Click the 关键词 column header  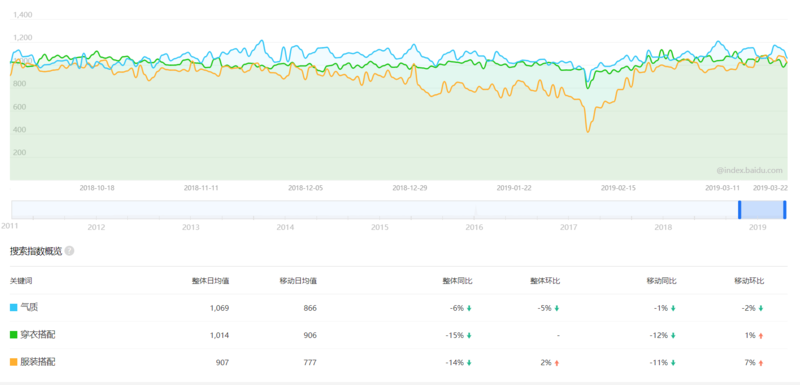(21, 280)
